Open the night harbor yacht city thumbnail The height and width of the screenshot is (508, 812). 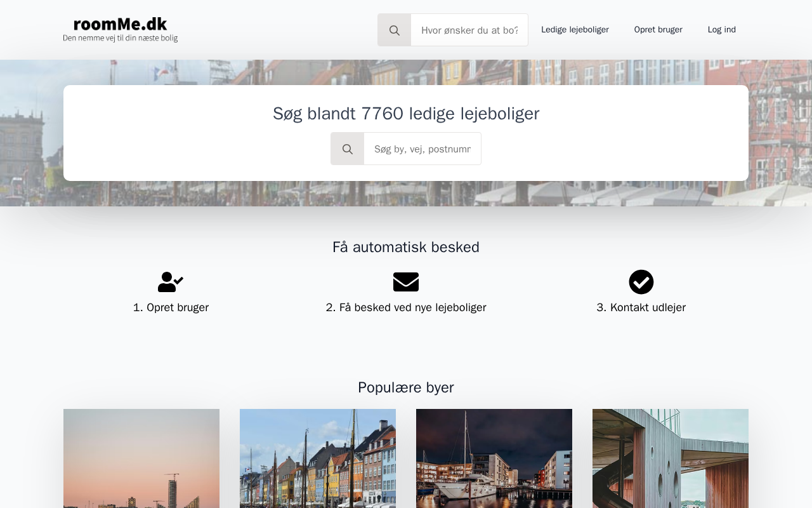click(x=494, y=458)
